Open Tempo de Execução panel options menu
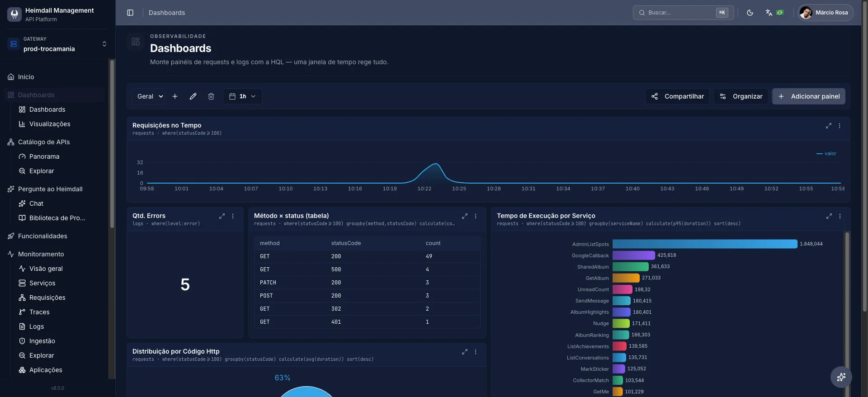 (840, 216)
